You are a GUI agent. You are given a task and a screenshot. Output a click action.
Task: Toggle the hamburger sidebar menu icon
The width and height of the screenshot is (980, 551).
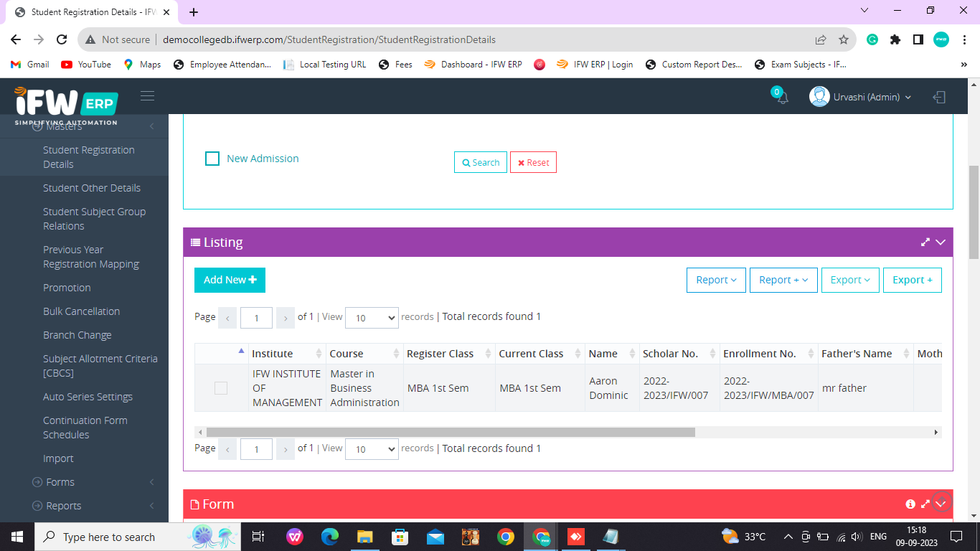148,96
